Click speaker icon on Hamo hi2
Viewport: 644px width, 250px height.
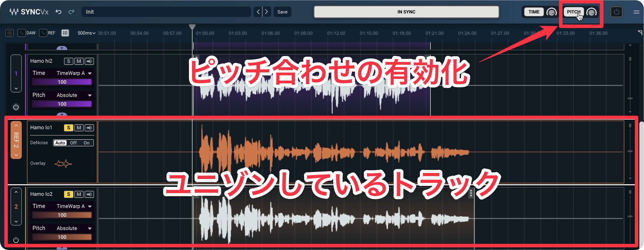click(x=89, y=61)
